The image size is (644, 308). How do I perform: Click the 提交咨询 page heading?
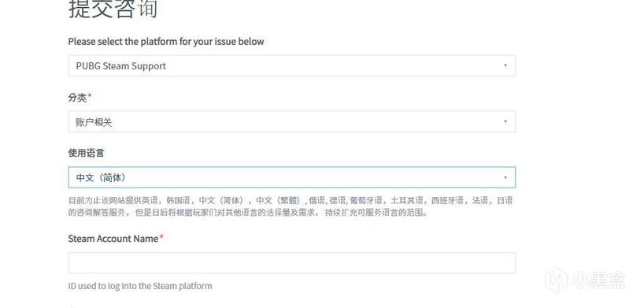click(113, 8)
